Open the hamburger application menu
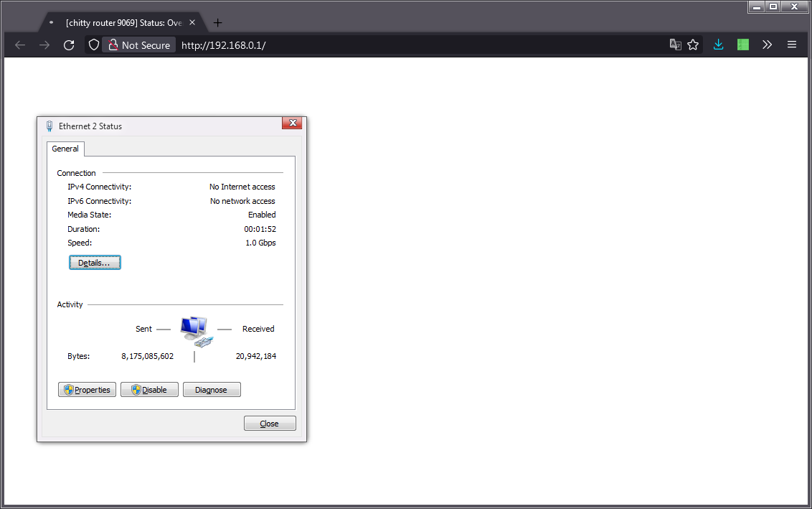The width and height of the screenshot is (812, 509). click(792, 45)
